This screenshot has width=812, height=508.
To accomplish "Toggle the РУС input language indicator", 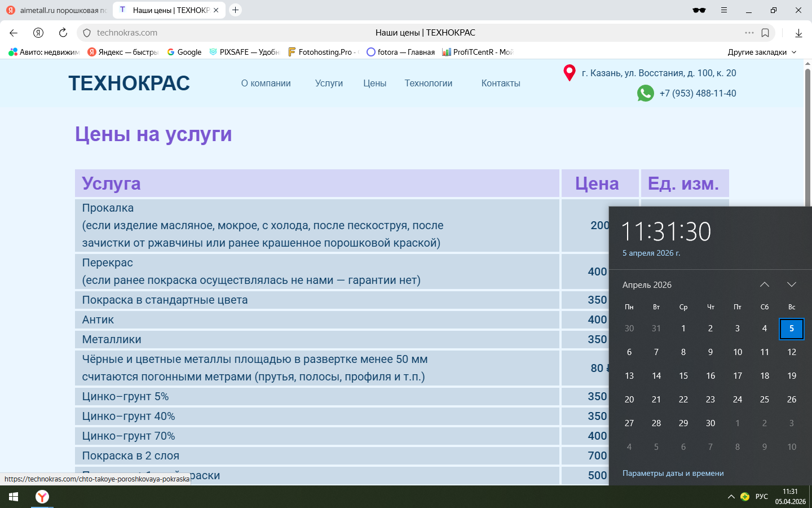I will (762, 497).
